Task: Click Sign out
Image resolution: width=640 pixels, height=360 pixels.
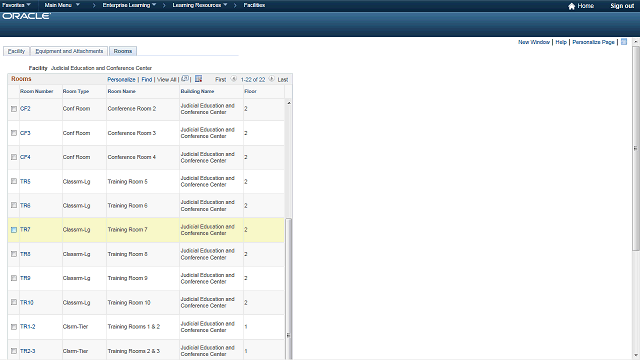Action: click(x=622, y=6)
